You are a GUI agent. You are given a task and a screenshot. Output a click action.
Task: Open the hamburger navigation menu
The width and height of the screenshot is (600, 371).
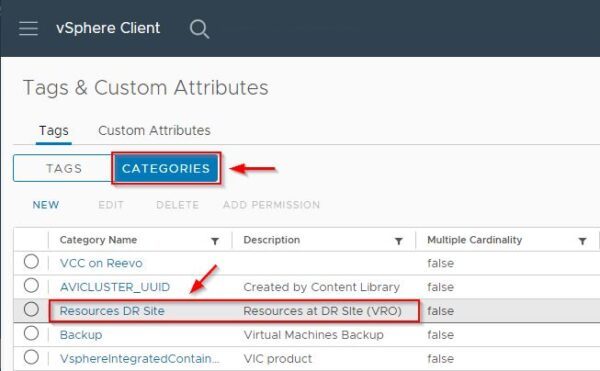(x=28, y=28)
